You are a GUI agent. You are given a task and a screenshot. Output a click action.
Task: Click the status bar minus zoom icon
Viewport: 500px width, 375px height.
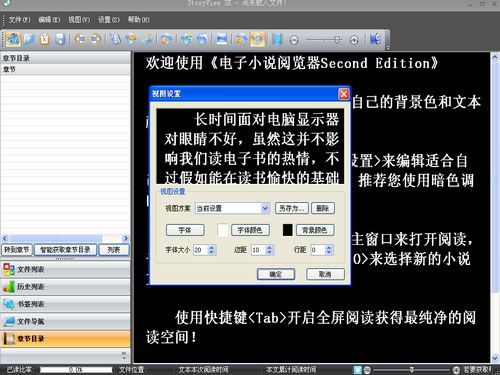(x=367, y=370)
